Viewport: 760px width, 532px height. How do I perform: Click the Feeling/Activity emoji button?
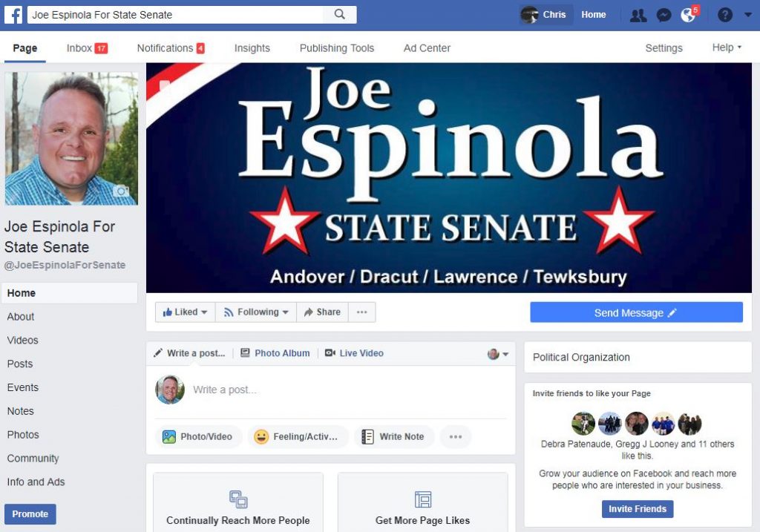point(298,436)
